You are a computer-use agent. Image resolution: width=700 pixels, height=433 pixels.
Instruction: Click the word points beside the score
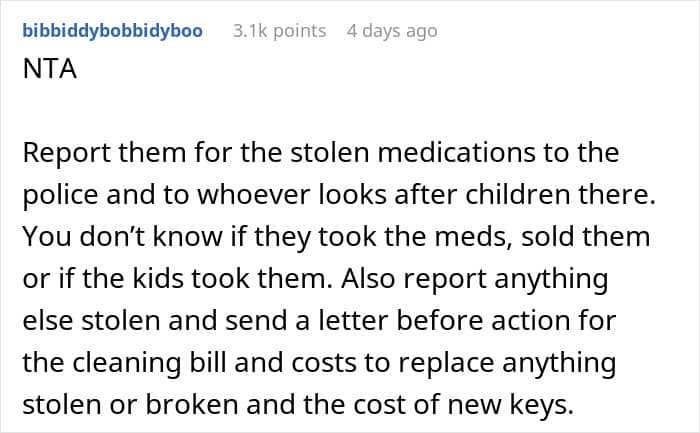pyautogui.click(x=300, y=31)
